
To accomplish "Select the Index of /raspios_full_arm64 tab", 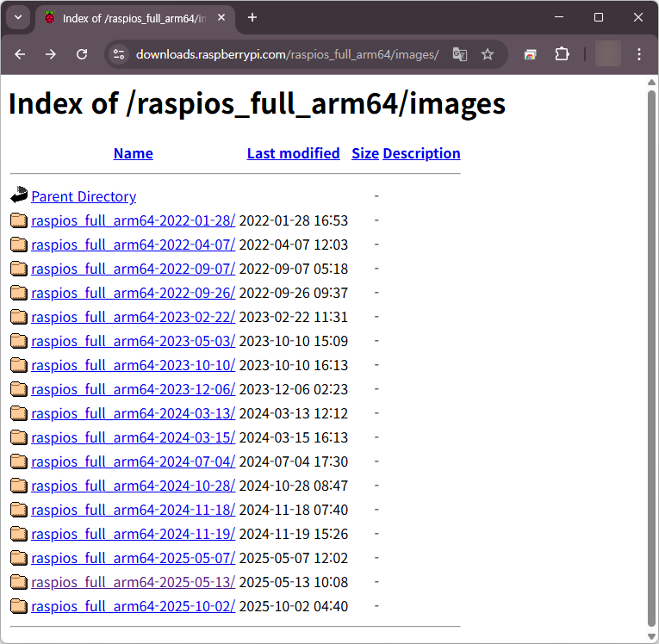I will [x=134, y=19].
